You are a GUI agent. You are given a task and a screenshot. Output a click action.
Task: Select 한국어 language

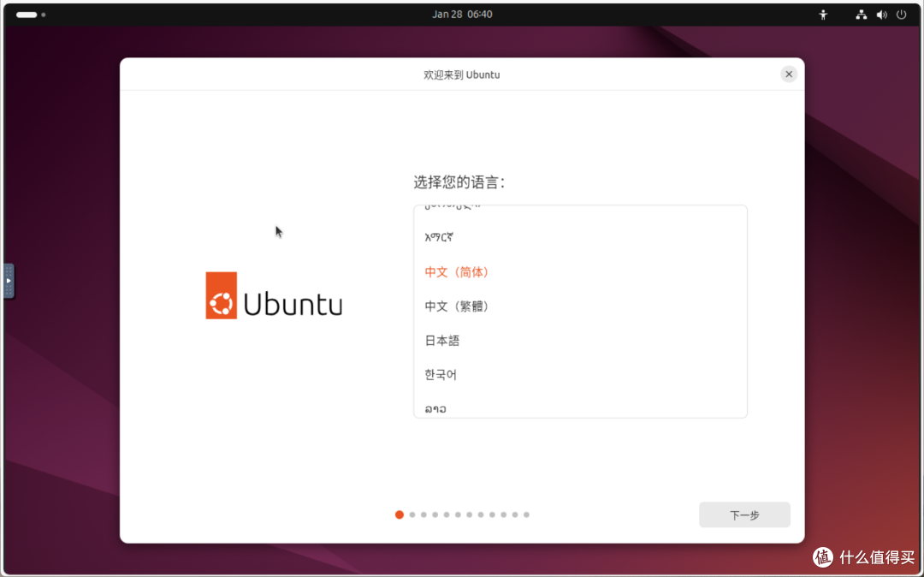tap(580, 375)
